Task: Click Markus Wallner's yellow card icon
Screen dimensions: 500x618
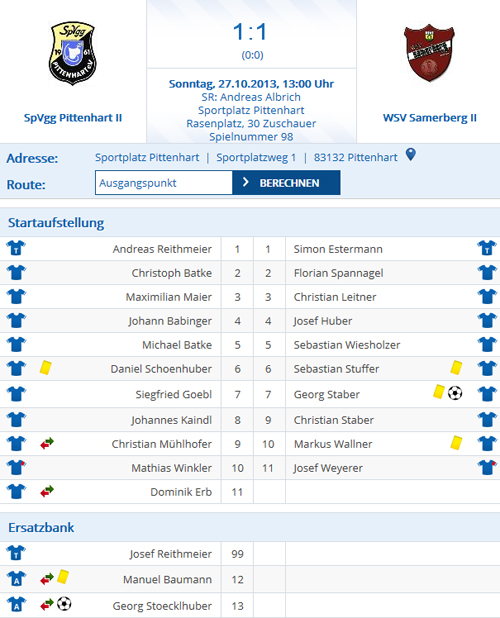Action: coord(456,443)
